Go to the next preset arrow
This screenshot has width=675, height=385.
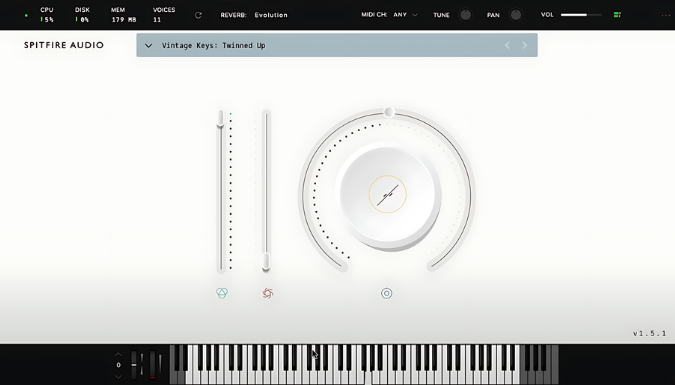524,45
